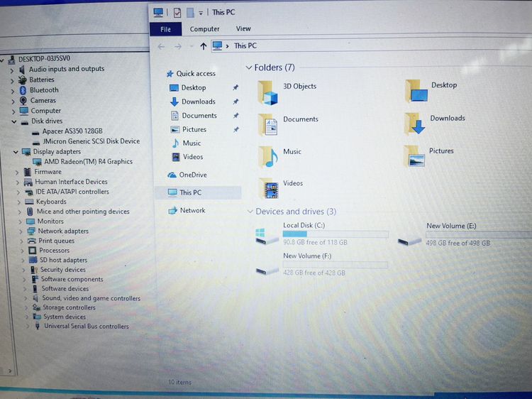The height and width of the screenshot is (399, 532).
Task: Expand the Firmware node
Action: click(x=17, y=172)
